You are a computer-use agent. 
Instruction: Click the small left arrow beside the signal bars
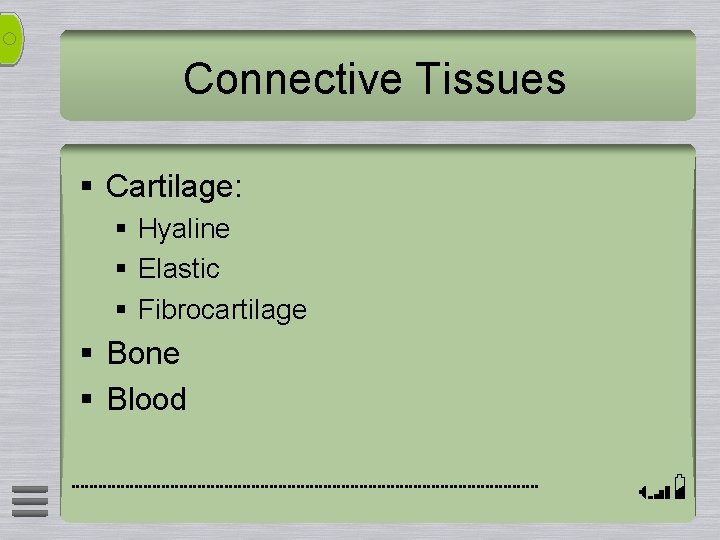643,493
